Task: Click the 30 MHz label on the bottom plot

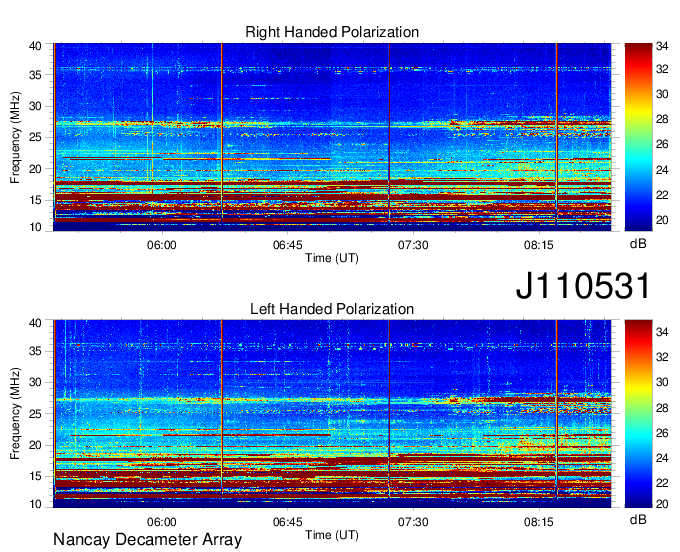Action: pos(35,382)
